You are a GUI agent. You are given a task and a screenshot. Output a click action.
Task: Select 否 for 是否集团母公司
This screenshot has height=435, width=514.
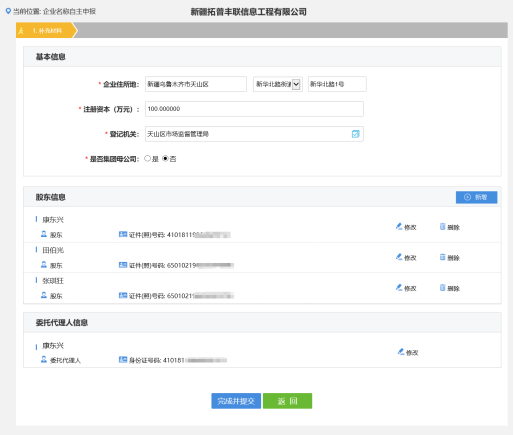pos(165,159)
